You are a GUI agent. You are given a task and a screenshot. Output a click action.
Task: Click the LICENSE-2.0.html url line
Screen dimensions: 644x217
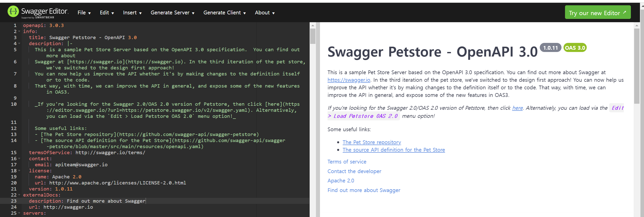(110, 183)
